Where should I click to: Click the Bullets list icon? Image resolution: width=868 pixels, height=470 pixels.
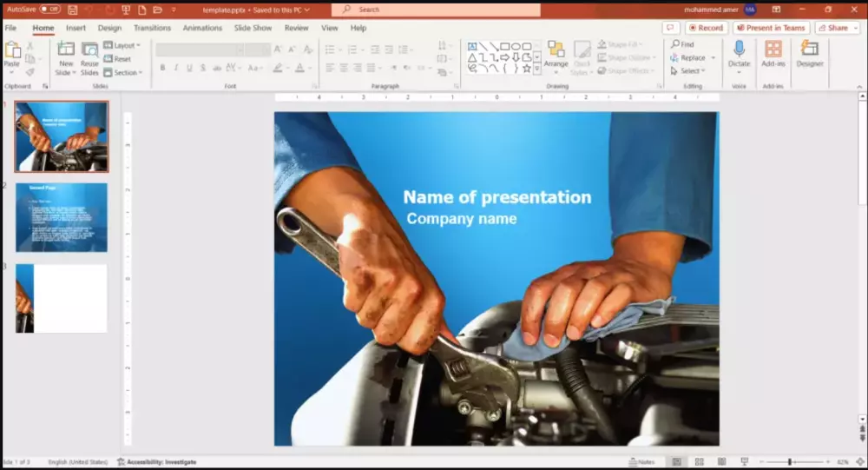(x=330, y=50)
